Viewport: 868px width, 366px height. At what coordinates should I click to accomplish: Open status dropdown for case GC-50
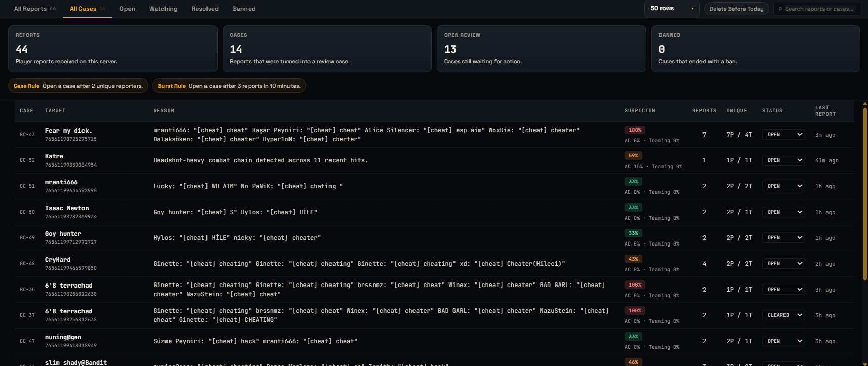pyautogui.click(x=783, y=212)
